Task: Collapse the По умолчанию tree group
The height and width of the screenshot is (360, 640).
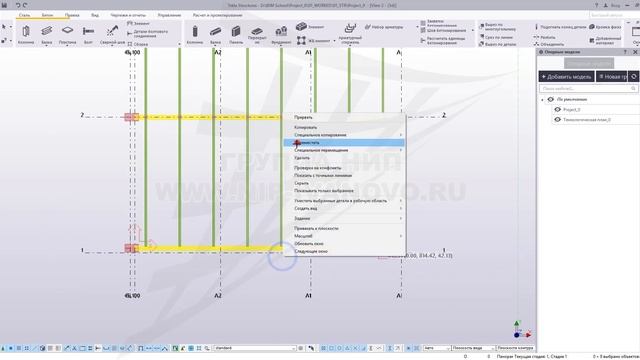Action: pos(542,100)
